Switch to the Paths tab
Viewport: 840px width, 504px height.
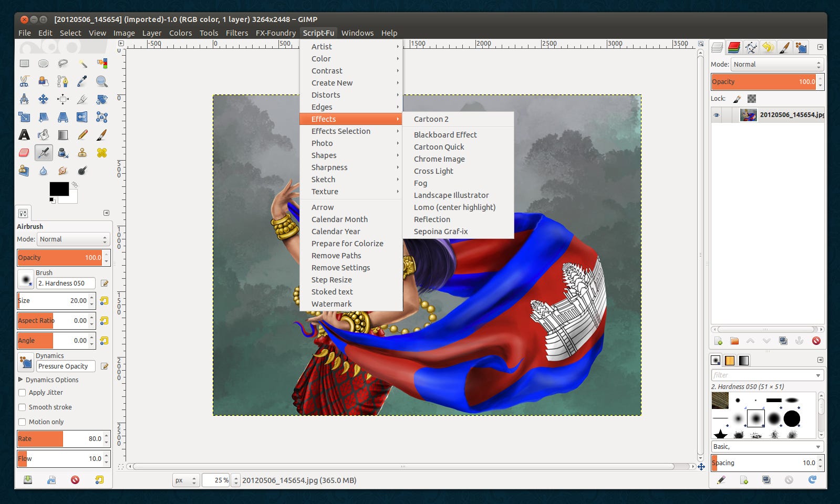tap(751, 48)
